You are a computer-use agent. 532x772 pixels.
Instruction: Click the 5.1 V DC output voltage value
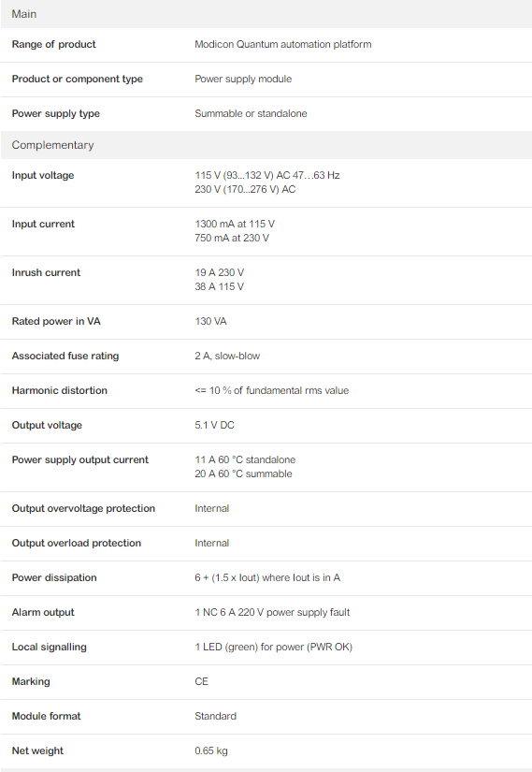coord(214,425)
